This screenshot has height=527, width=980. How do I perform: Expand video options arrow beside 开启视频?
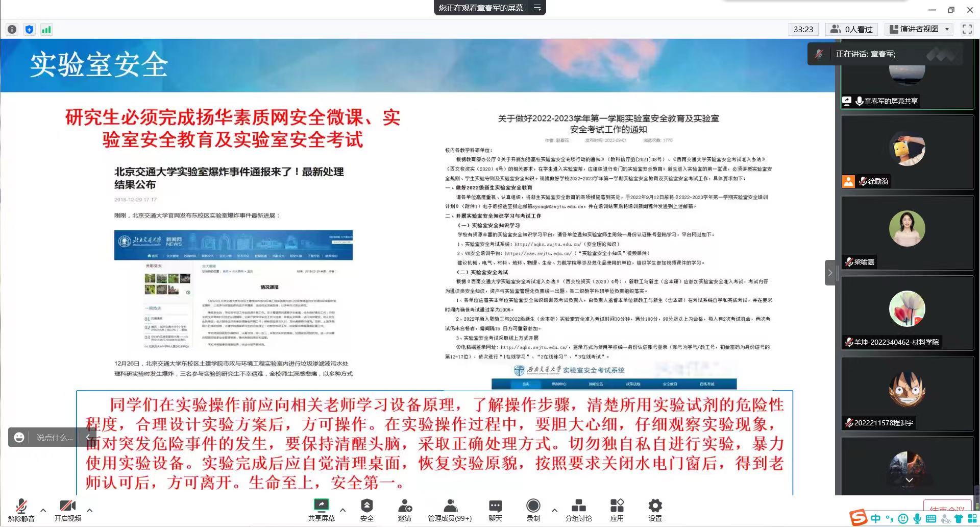tap(90, 510)
